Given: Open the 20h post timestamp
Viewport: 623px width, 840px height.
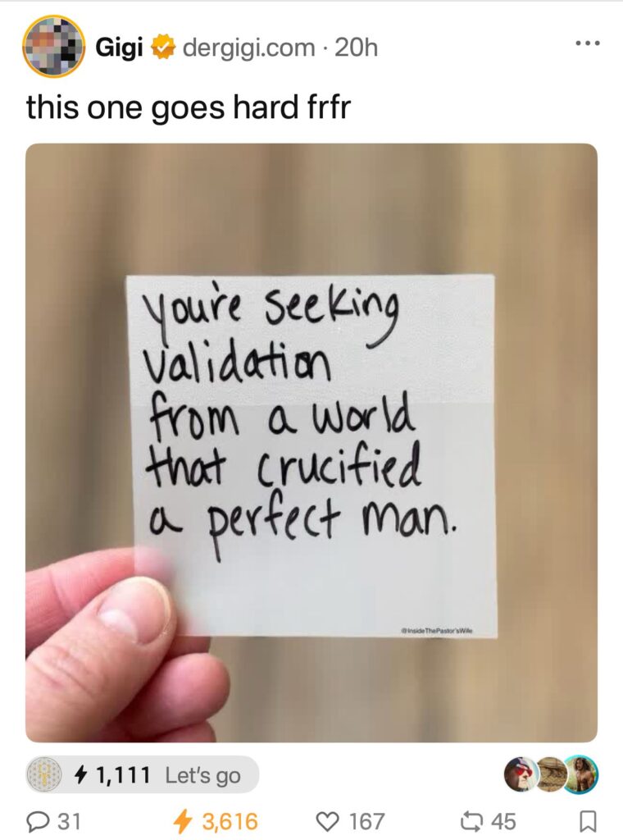Looking at the screenshot, I should coord(356,48).
